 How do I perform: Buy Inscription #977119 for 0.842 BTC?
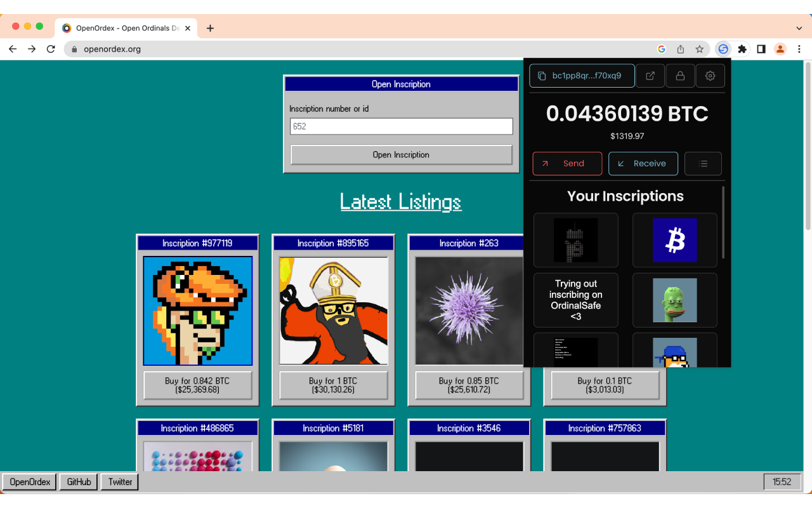(x=198, y=385)
